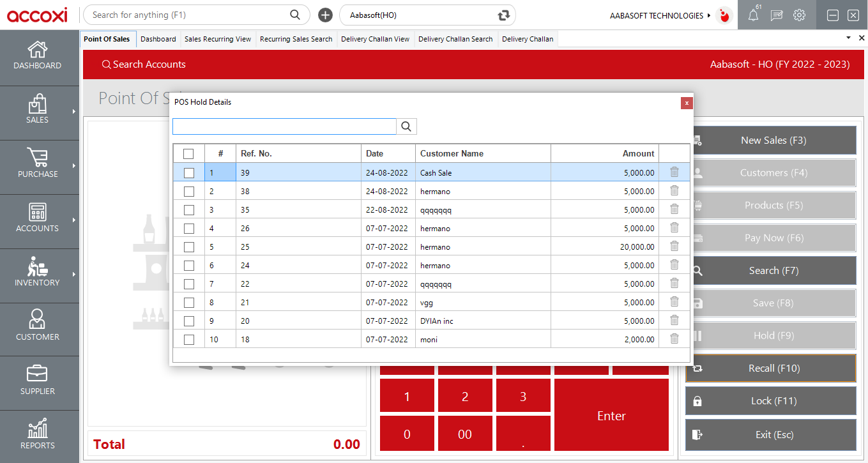Screen dimensions: 868x463
Task: Click the POS Hold Details search field
Action: (x=284, y=126)
